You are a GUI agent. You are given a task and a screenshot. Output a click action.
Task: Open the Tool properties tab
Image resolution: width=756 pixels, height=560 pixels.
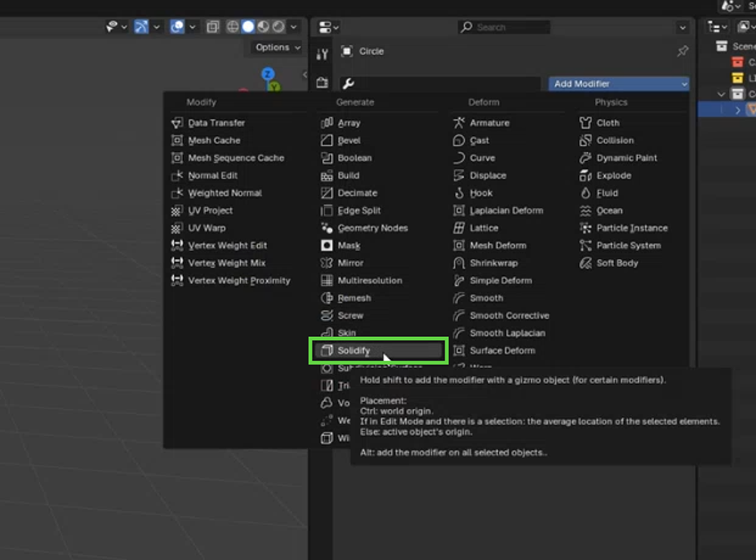323,54
